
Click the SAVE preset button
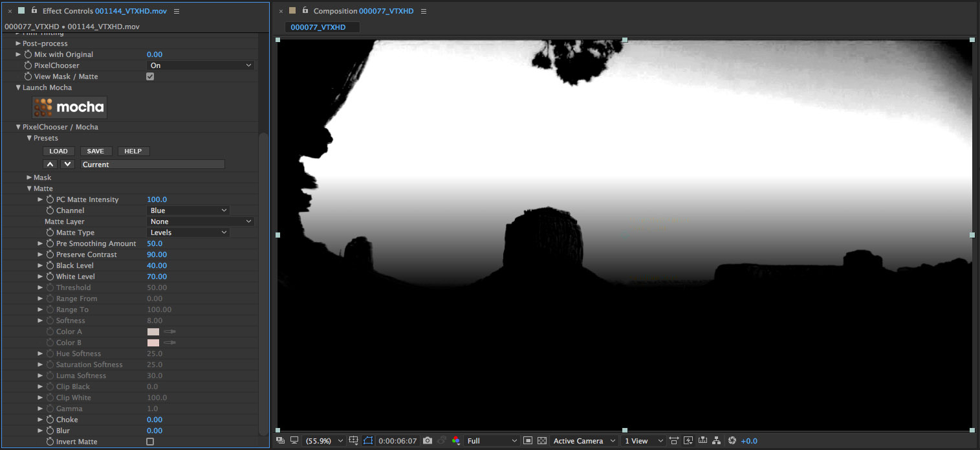[x=95, y=151]
